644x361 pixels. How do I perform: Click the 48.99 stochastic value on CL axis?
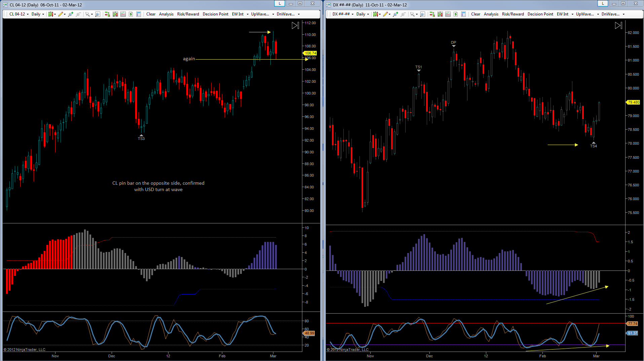(309, 333)
